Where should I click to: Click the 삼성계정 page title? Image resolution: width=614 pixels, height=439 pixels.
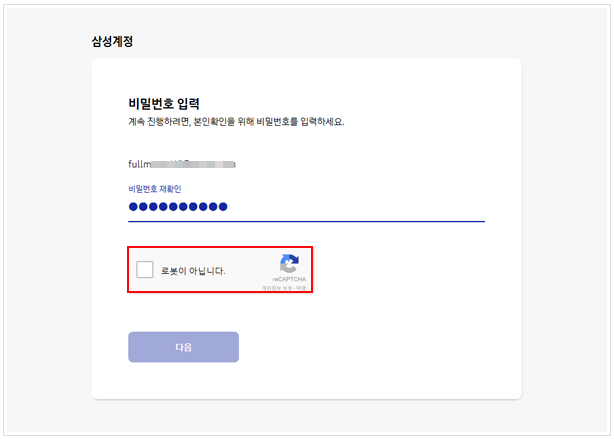(112, 42)
